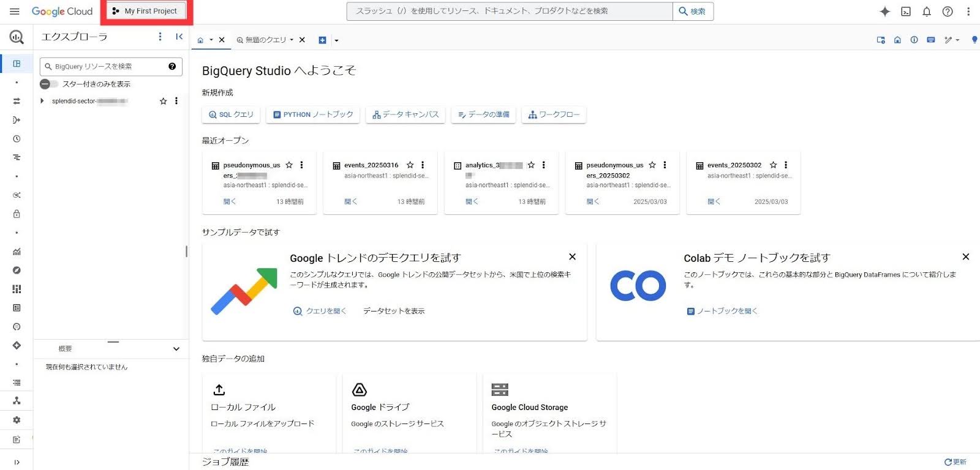Create a データキャンバス
Image resolution: width=980 pixels, height=470 pixels.
(x=405, y=114)
